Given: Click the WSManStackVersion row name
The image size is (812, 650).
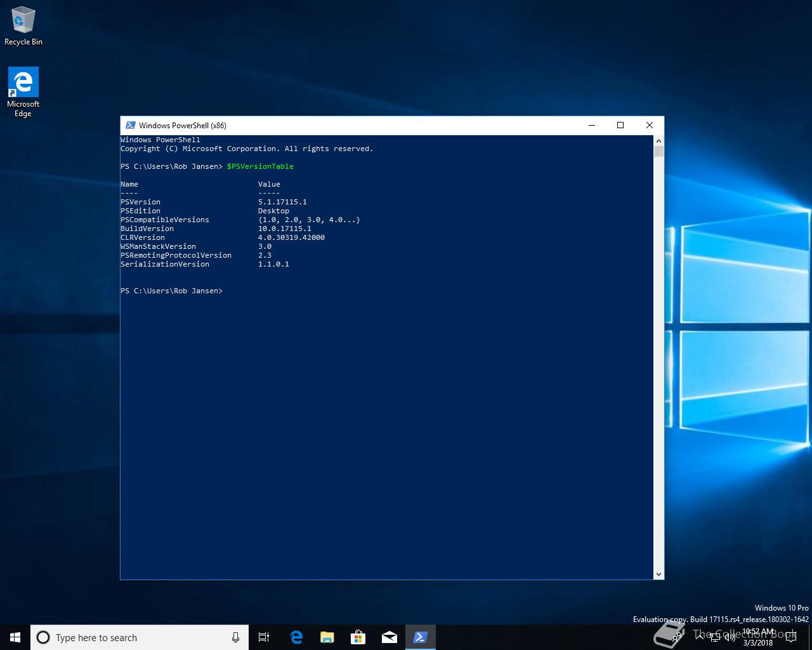Looking at the screenshot, I should pos(158,246).
